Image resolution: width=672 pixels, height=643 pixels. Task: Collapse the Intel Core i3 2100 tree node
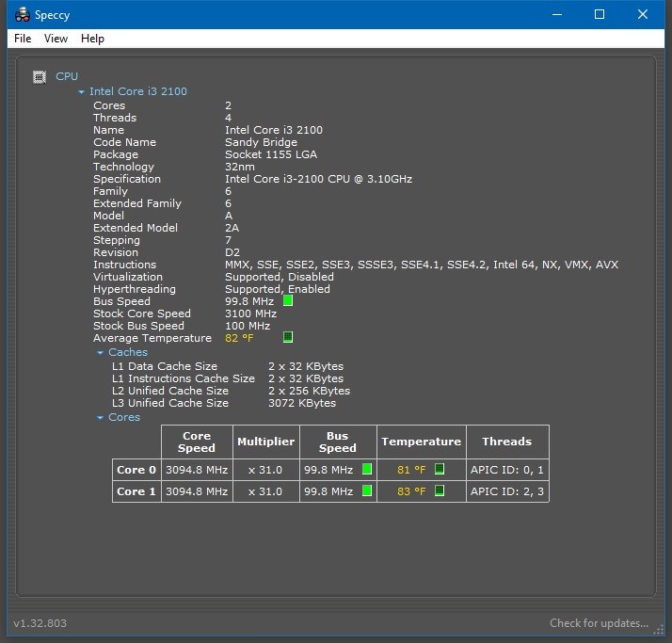coord(82,91)
